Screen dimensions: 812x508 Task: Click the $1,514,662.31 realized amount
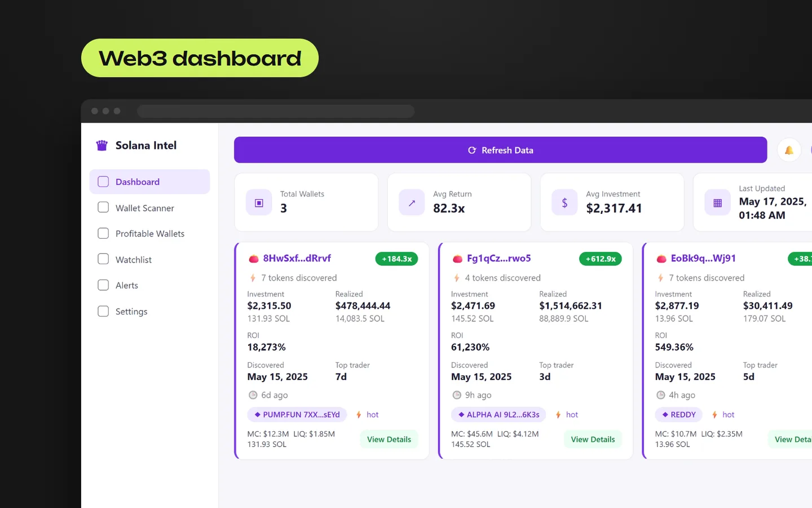tap(571, 305)
